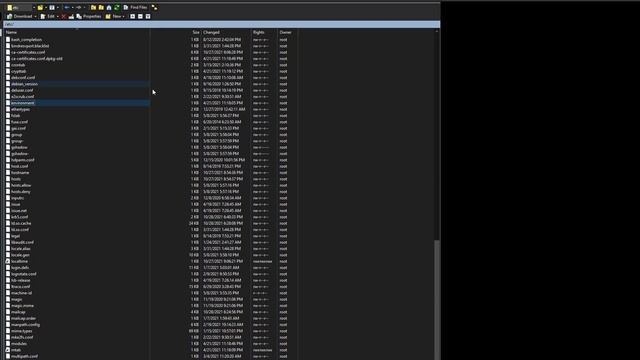The width and height of the screenshot is (640, 360).
Task: Expand the arrow beside the filter icon
Action: 58,7
